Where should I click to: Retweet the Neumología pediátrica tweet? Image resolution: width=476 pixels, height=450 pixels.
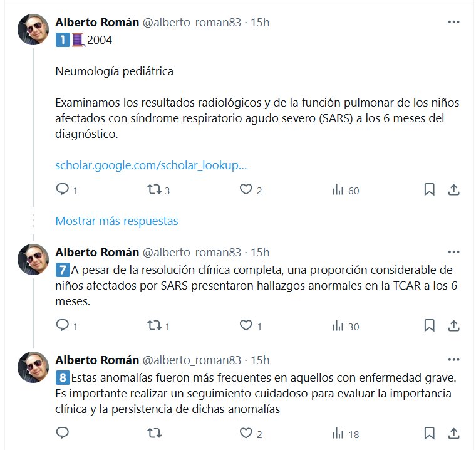click(154, 190)
